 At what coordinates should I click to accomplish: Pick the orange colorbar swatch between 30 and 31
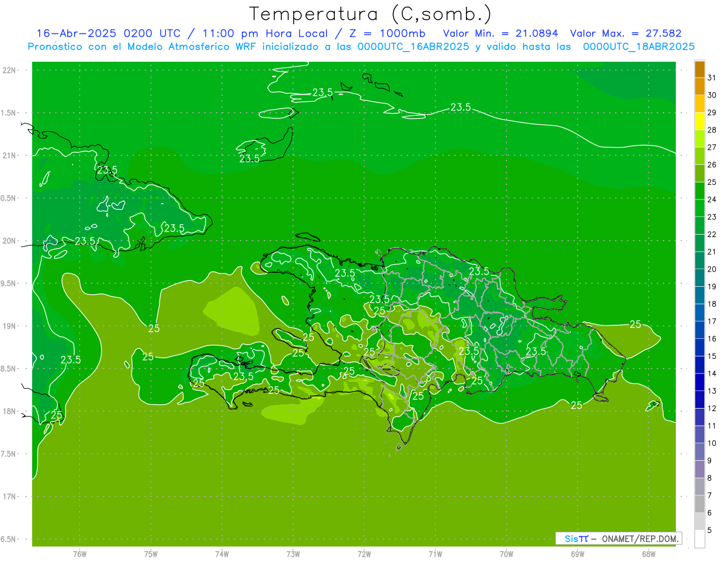[699, 86]
